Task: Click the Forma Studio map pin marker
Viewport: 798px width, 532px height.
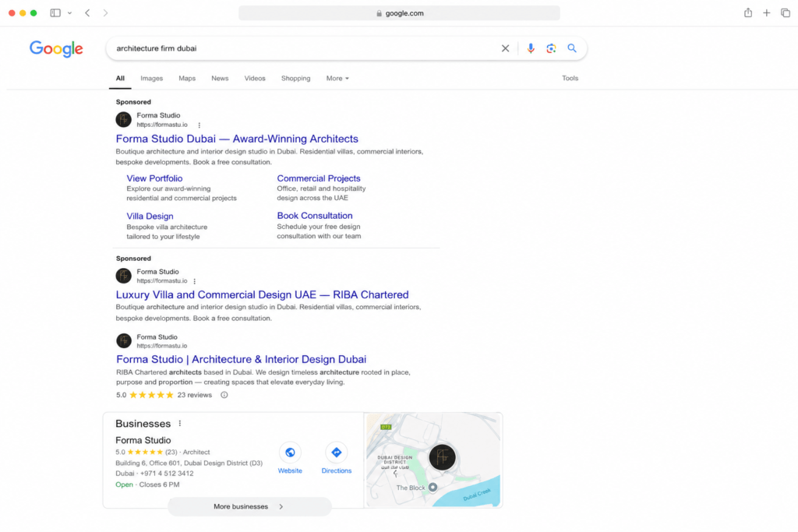Action: point(443,457)
